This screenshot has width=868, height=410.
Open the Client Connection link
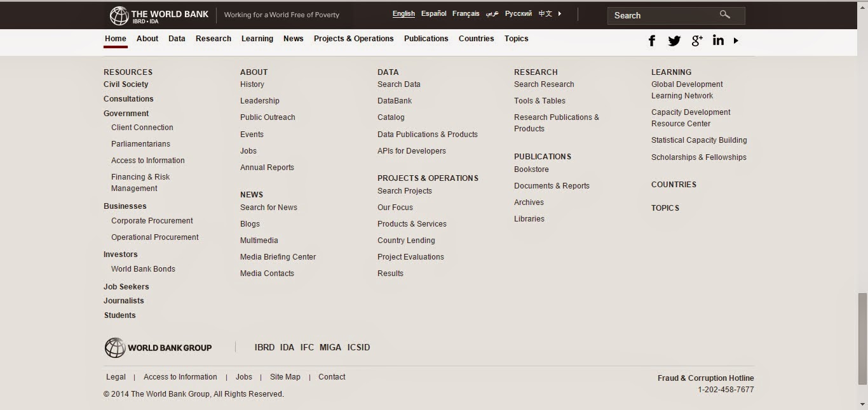[142, 128]
